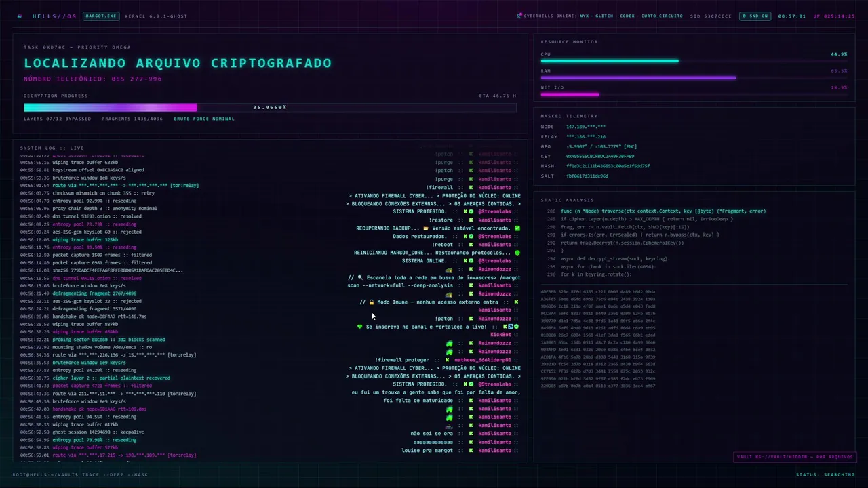Click the HASH value in telemetry
868x488 pixels.
608,166
